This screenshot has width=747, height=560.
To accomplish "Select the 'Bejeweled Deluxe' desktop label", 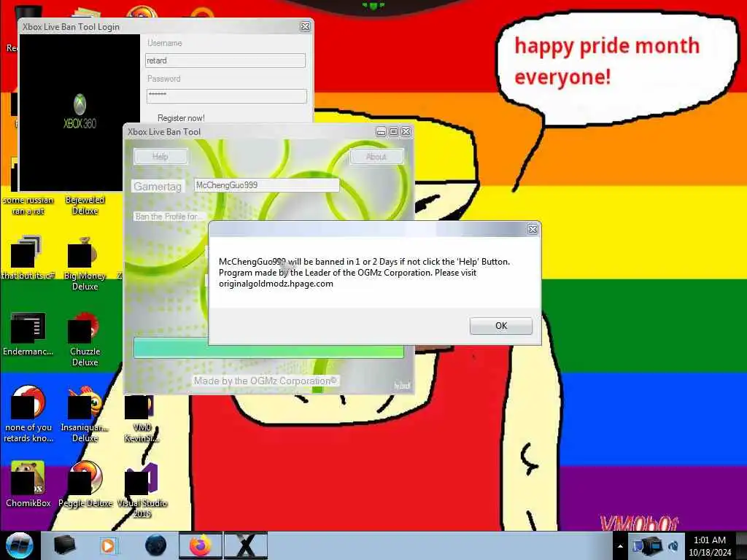I will [85, 205].
